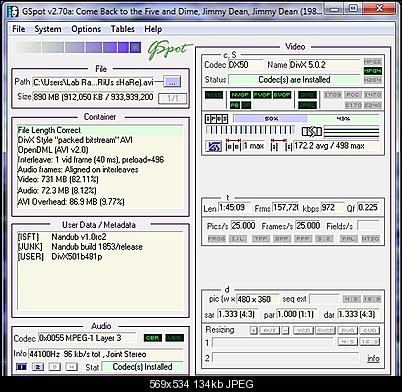Click the 1/1 file counter button

pyautogui.click(x=173, y=98)
